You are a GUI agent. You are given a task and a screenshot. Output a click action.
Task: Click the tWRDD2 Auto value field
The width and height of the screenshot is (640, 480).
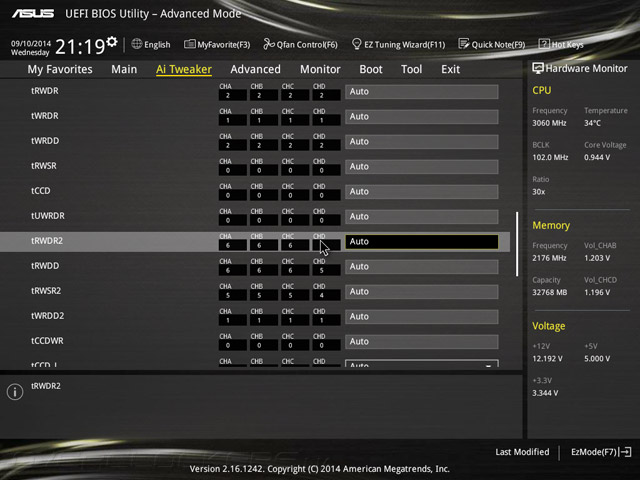pyautogui.click(x=422, y=317)
